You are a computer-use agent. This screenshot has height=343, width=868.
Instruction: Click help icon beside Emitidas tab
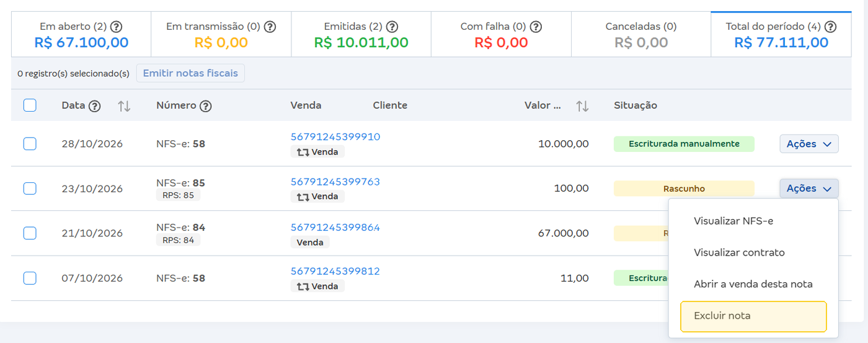pyautogui.click(x=392, y=27)
